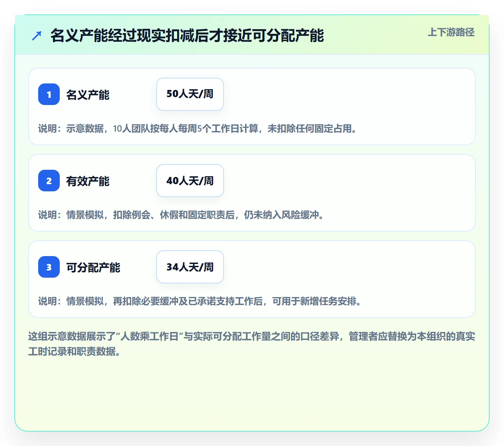Click the step 2 number badge
Screen dimensions: 504x446
49,181
